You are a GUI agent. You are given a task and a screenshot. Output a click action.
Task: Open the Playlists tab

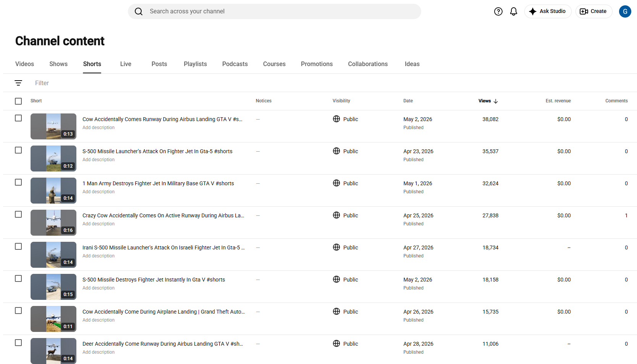(x=195, y=64)
